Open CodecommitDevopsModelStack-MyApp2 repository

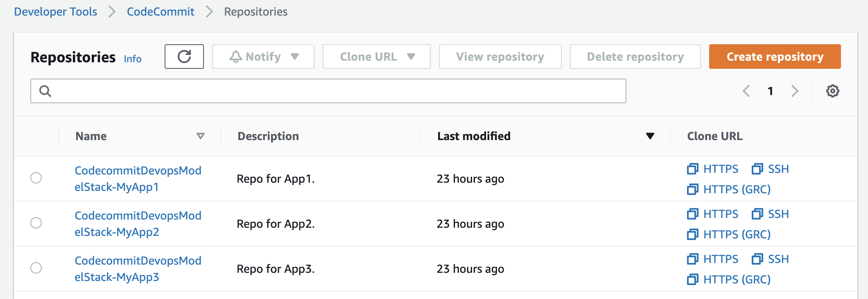click(138, 224)
